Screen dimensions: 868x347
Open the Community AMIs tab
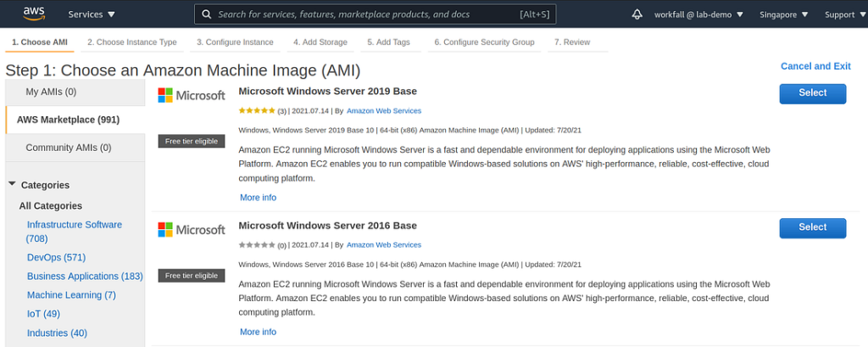pyautogui.click(x=68, y=148)
